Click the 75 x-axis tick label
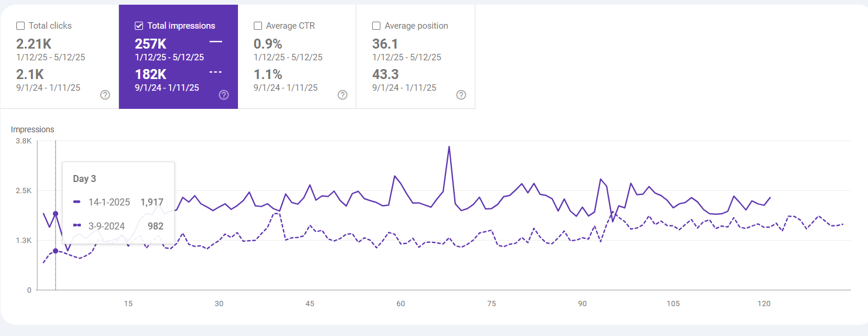The image size is (868, 336). coord(491,303)
